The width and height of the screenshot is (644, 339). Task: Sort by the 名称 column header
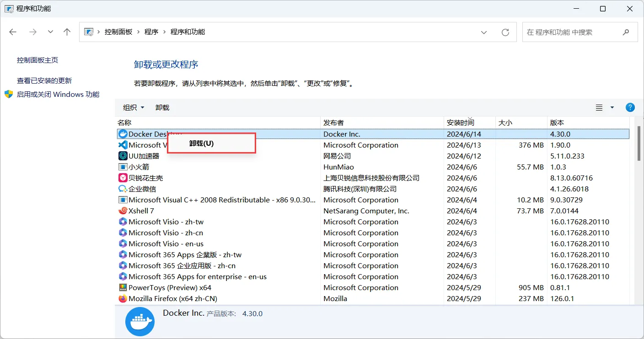[x=218, y=122]
